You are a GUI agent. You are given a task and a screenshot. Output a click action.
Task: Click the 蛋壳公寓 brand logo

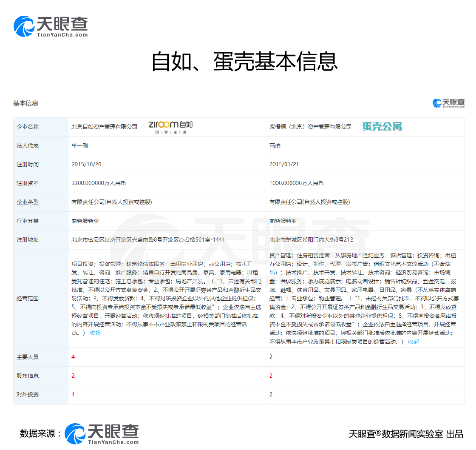(382, 126)
